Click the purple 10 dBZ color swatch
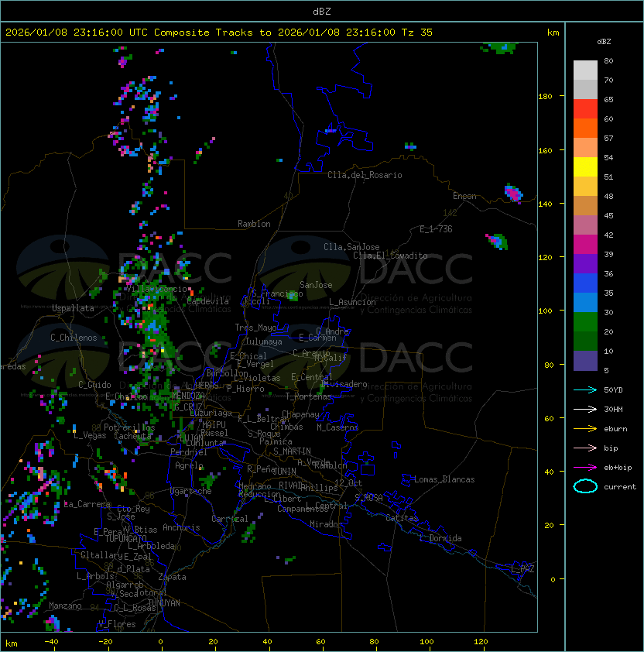 click(585, 361)
